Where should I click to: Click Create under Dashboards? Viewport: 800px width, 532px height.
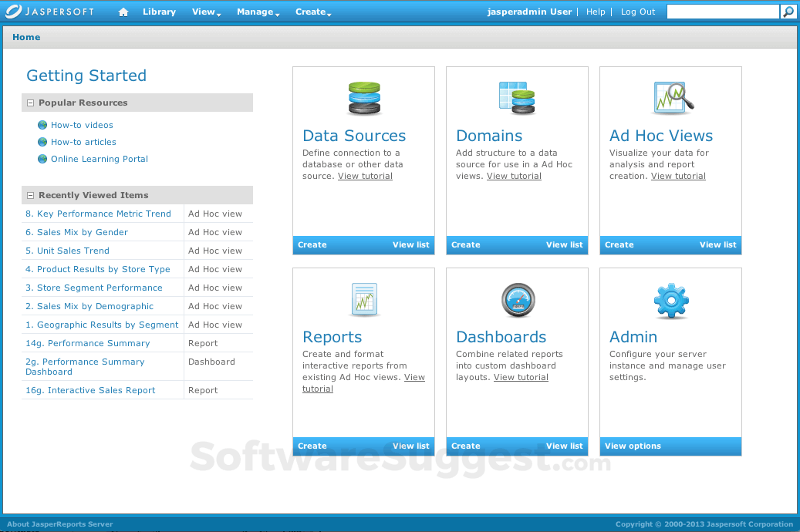(466, 446)
